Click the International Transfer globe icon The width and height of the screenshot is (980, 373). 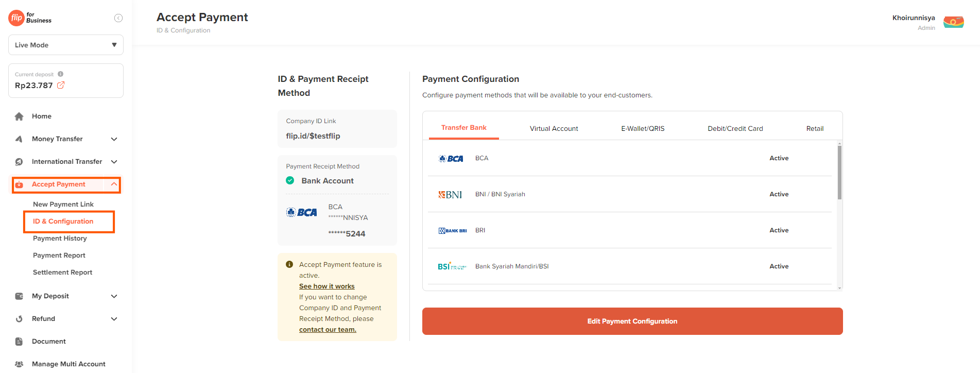click(19, 161)
